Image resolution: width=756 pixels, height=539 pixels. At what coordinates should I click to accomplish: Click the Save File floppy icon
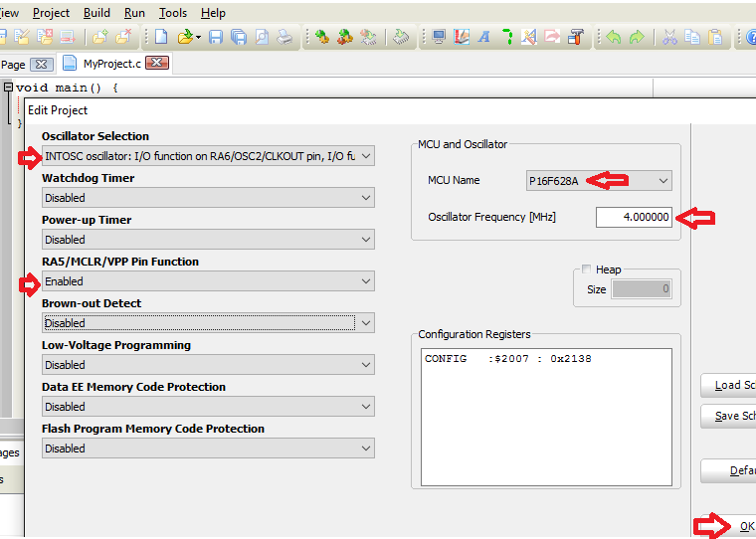[216, 37]
